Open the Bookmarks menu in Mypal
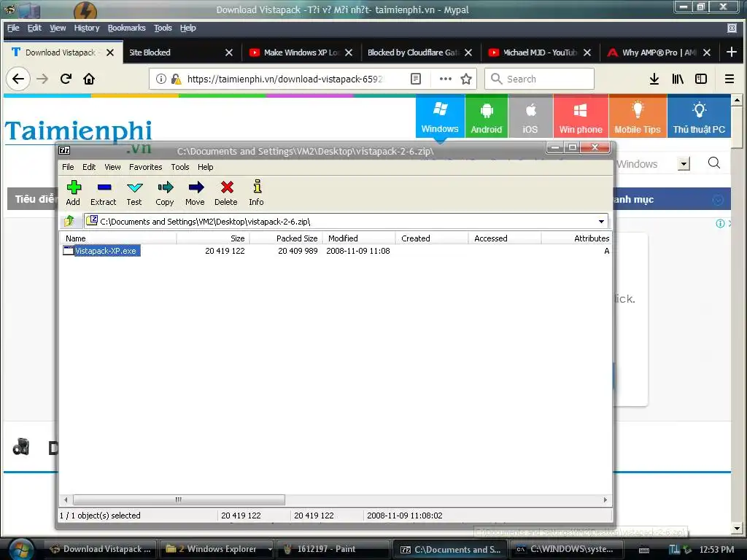Screen dimensions: 747x560 pyautogui.click(x=127, y=28)
